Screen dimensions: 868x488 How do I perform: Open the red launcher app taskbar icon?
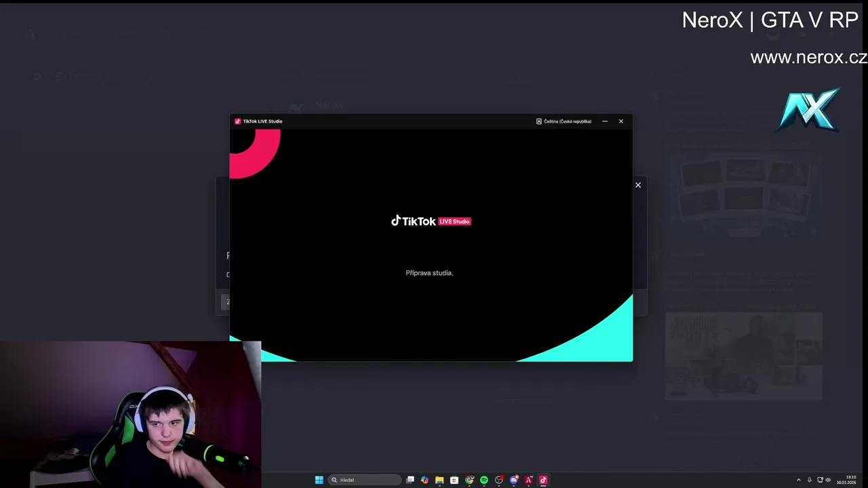(x=529, y=480)
